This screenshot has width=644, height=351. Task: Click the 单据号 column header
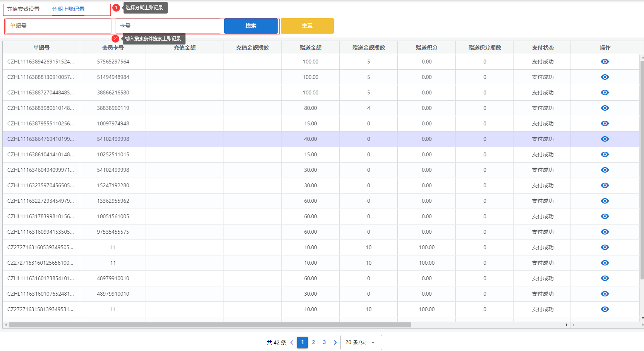[41, 48]
